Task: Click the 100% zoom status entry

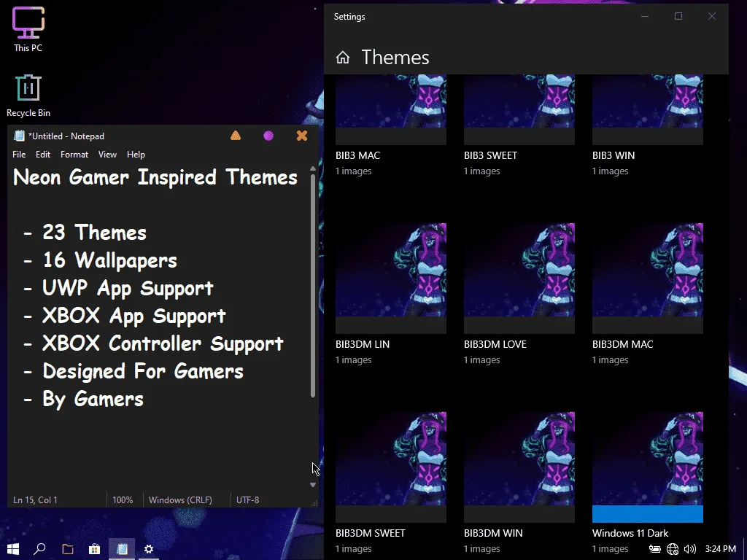Action: click(123, 500)
